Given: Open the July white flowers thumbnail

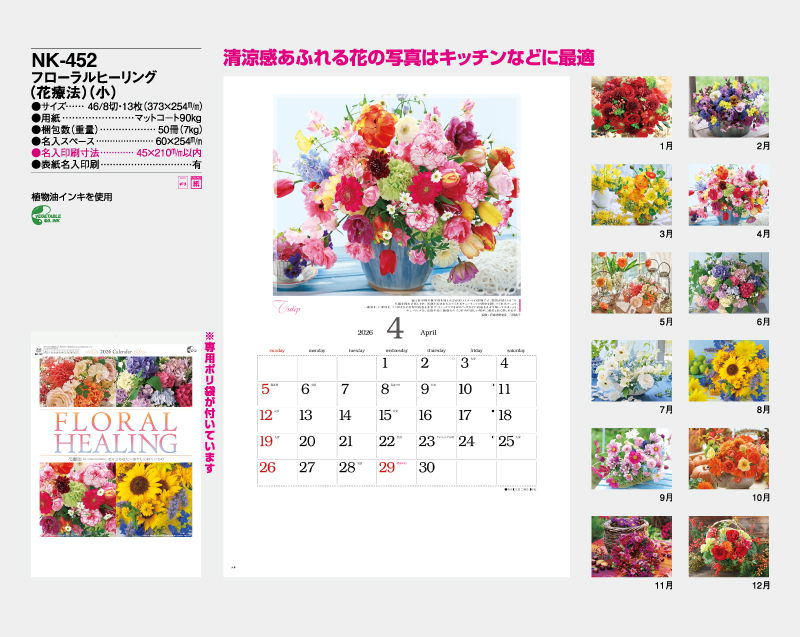Looking at the screenshot, I should (632, 371).
